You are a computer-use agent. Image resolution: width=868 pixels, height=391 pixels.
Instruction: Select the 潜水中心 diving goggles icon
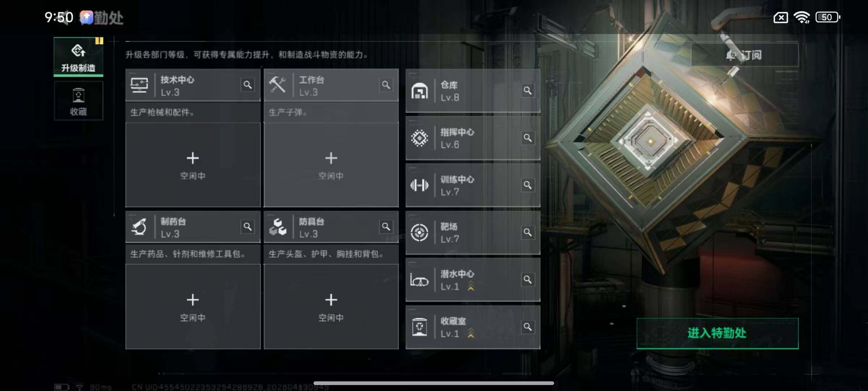tap(420, 280)
